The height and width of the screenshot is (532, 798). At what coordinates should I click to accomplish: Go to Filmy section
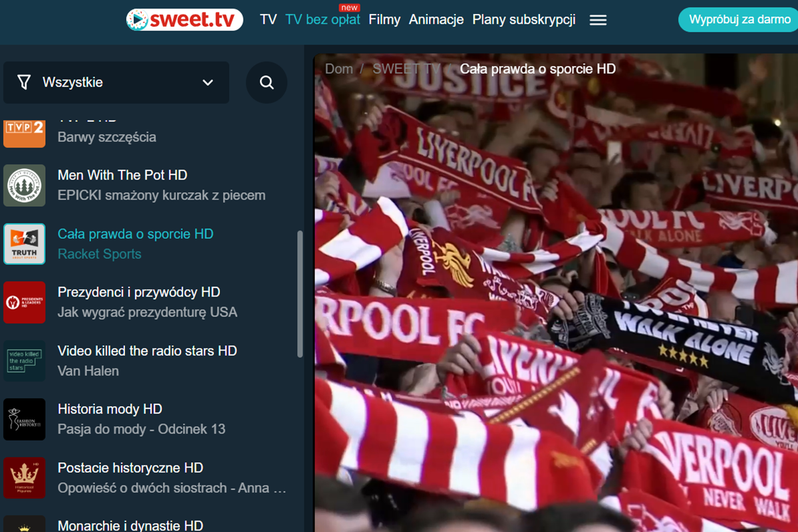pyautogui.click(x=384, y=19)
